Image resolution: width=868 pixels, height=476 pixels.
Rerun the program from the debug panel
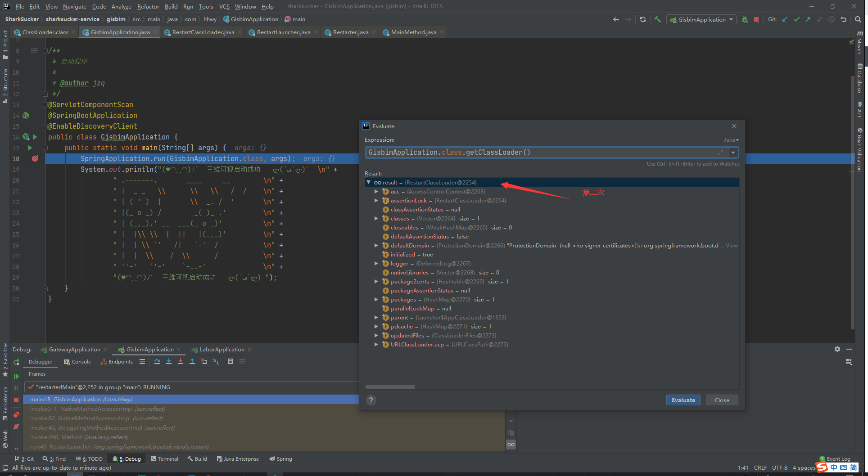coord(16,362)
